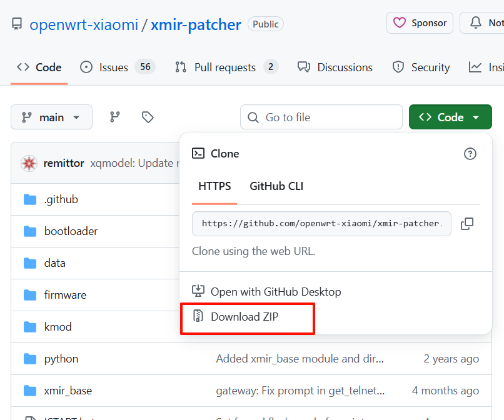Click the tags icon
This screenshot has height=420, width=504.
pyautogui.click(x=148, y=117)
